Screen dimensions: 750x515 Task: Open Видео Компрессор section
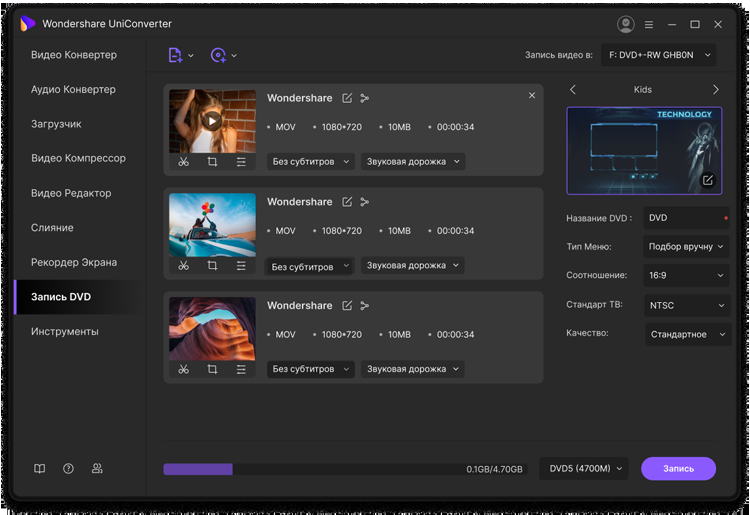(x=78, y=158)
